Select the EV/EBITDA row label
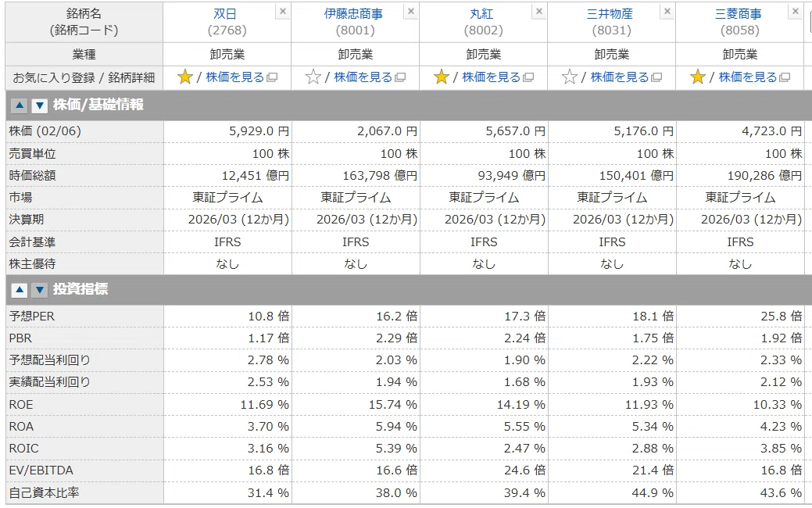812x508 pixels. (41, 470)
